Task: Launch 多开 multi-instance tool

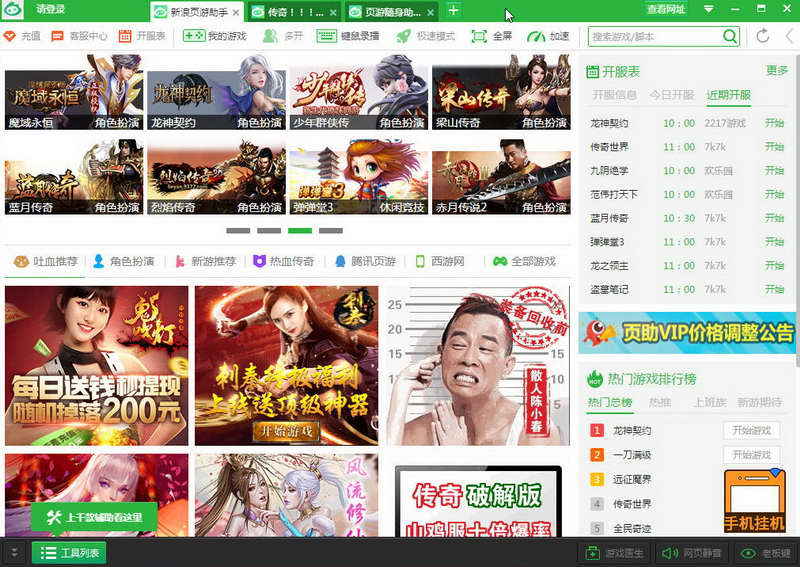Action: tap(283, 36)
